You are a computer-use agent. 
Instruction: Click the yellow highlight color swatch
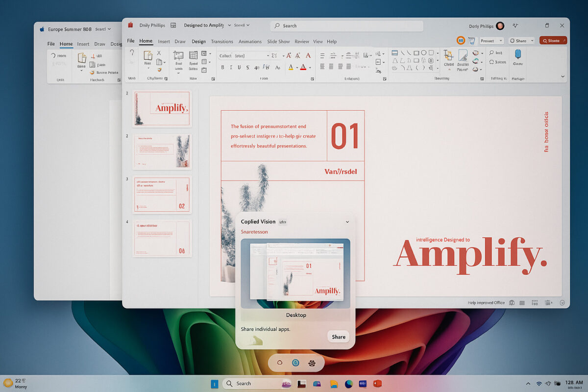(291, 67)
